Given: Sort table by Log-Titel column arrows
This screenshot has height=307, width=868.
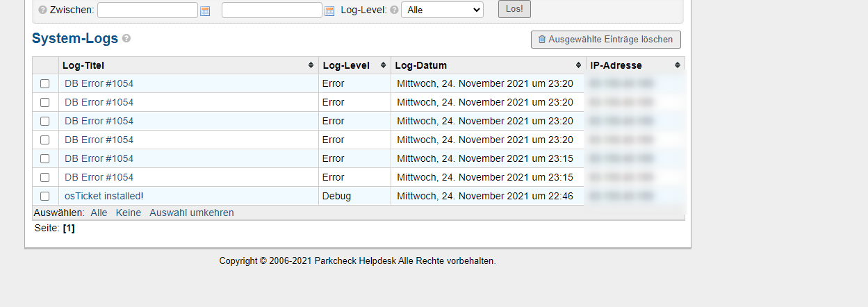Looking at the screenshot, I should pyautogui.click(x=311, y=65).
